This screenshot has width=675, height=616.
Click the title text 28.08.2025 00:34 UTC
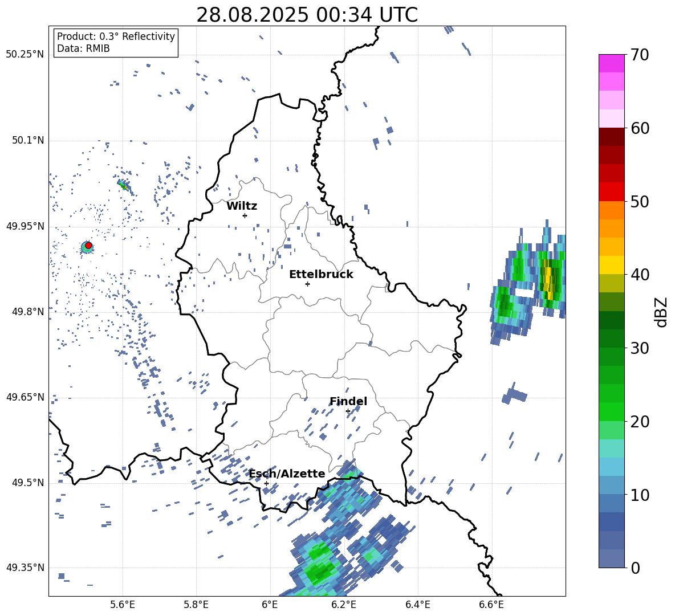pos(307,15)
